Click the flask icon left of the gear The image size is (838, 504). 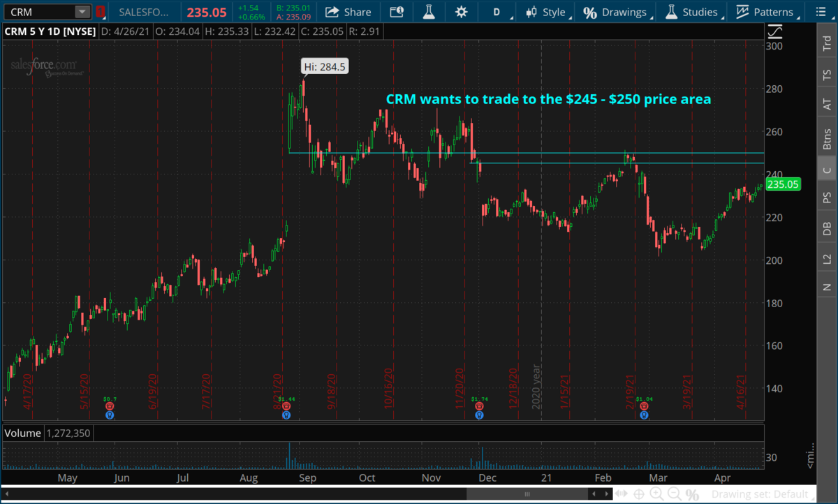(x=428, y=12)
